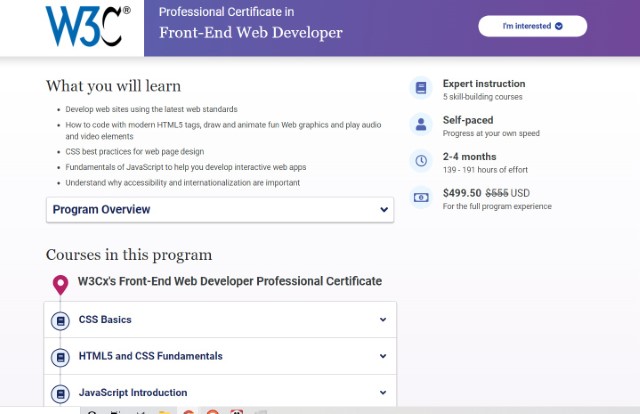Click the Front-End Web Developer title
Viewport: 640px width, 414px height.
click(x=251, y=33)
